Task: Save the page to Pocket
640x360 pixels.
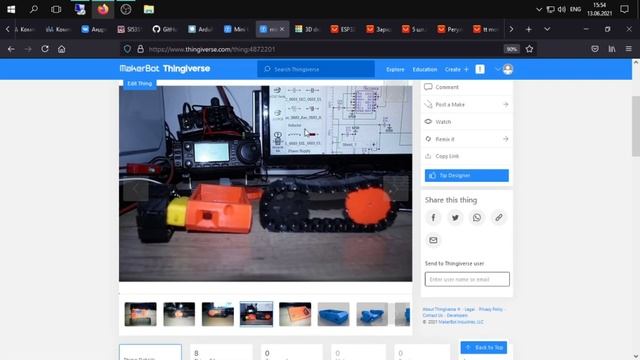Action: [595, 49]
